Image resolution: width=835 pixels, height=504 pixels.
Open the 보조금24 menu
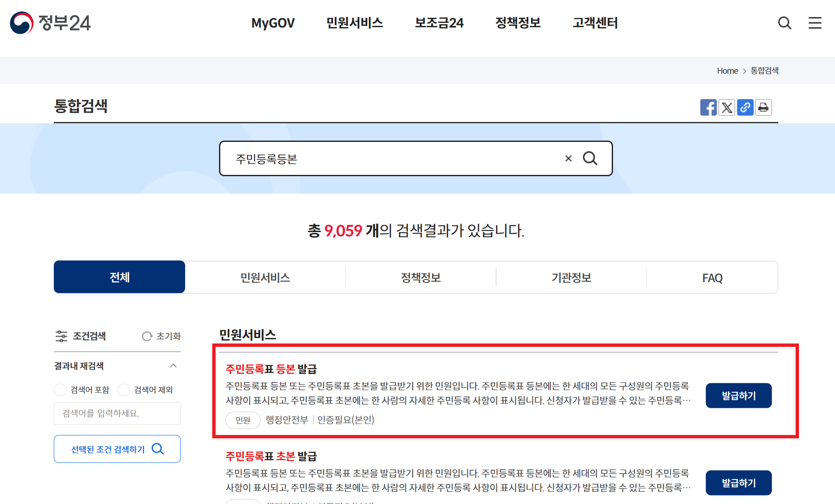tap(439, 23)
